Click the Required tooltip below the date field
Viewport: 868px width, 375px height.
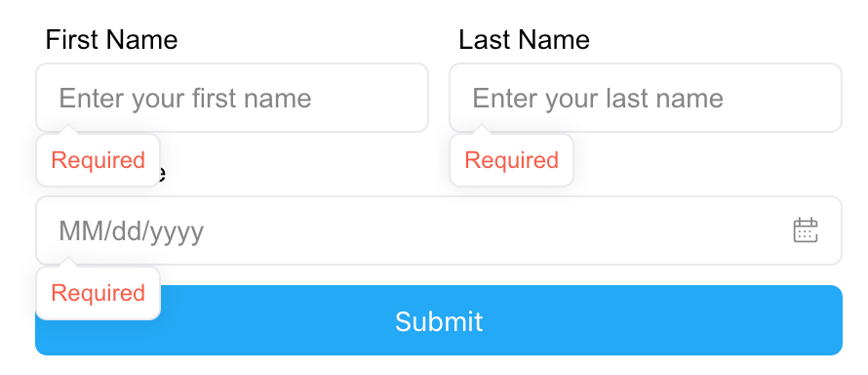(x=98, y=293)
